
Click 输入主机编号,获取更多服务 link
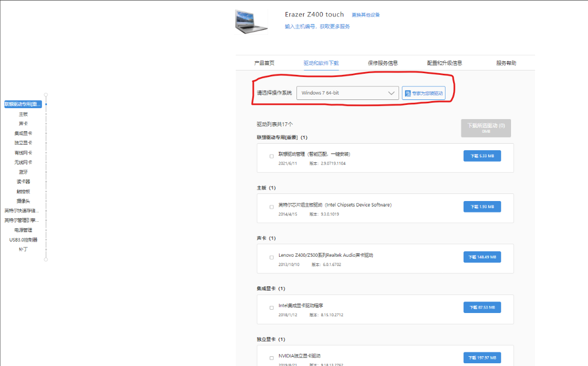[x=317, y=26]
